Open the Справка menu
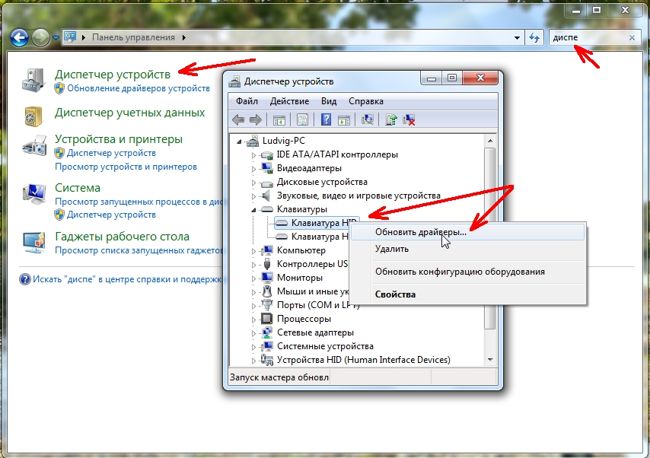 click(366, 101)
